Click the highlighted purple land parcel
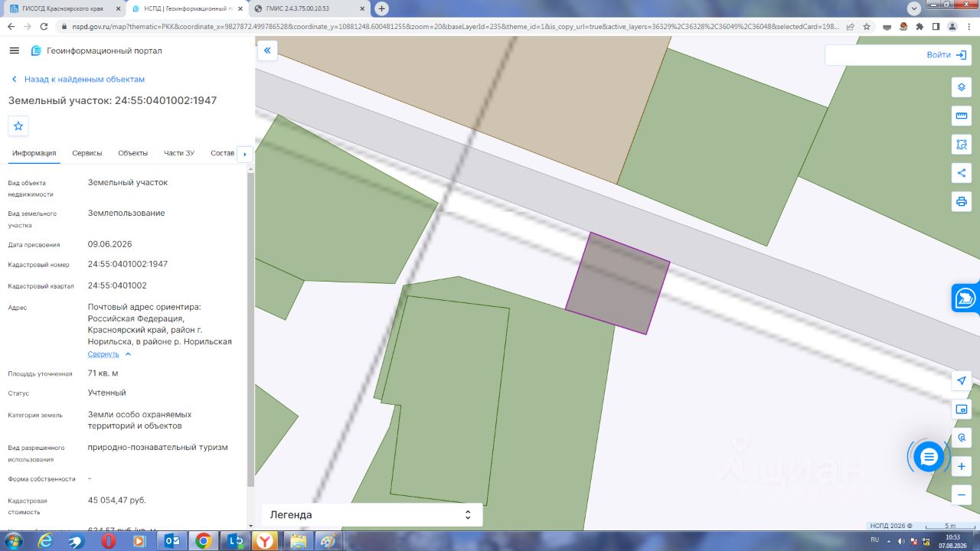The height and width of the screenshot is (551, 980). (x=617, y=283)
